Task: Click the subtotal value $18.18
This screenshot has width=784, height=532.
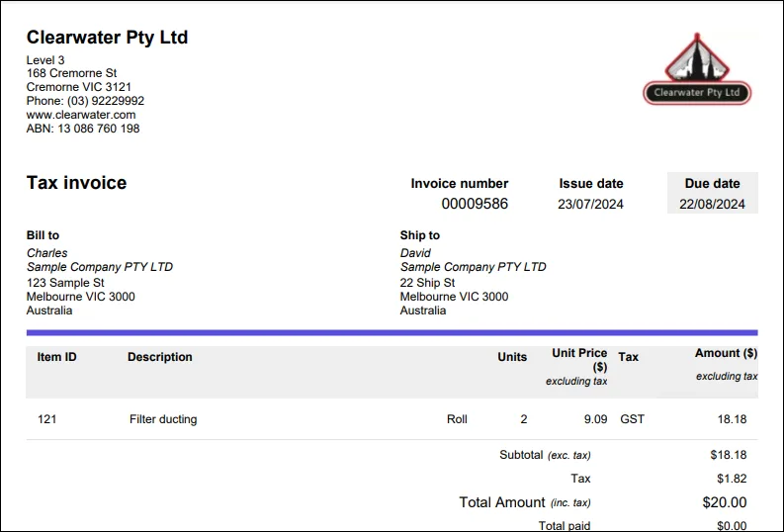Action: tap(729, 455)
